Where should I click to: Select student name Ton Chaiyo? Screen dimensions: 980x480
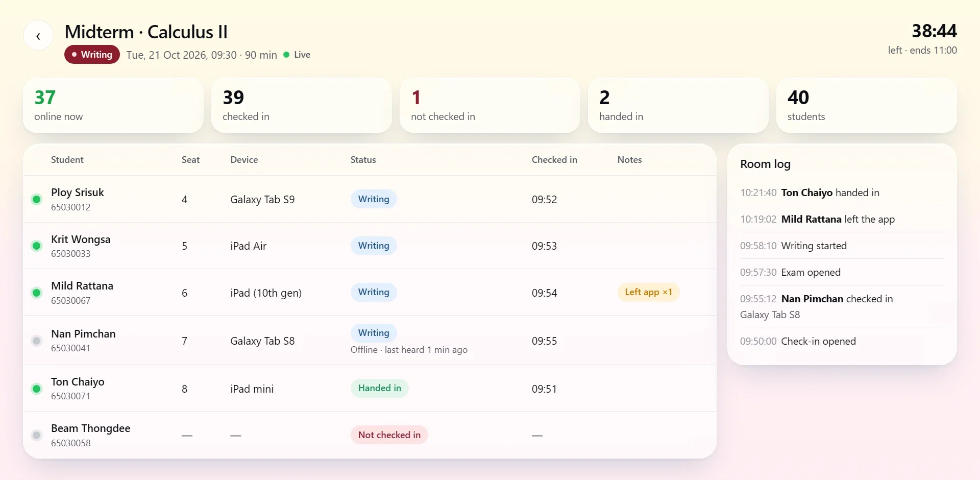78,382
